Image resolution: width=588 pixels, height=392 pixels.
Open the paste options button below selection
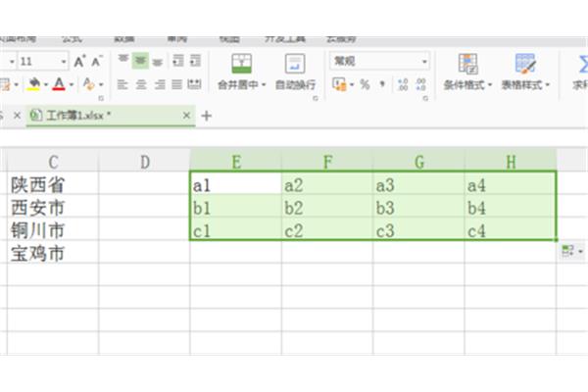572,251
